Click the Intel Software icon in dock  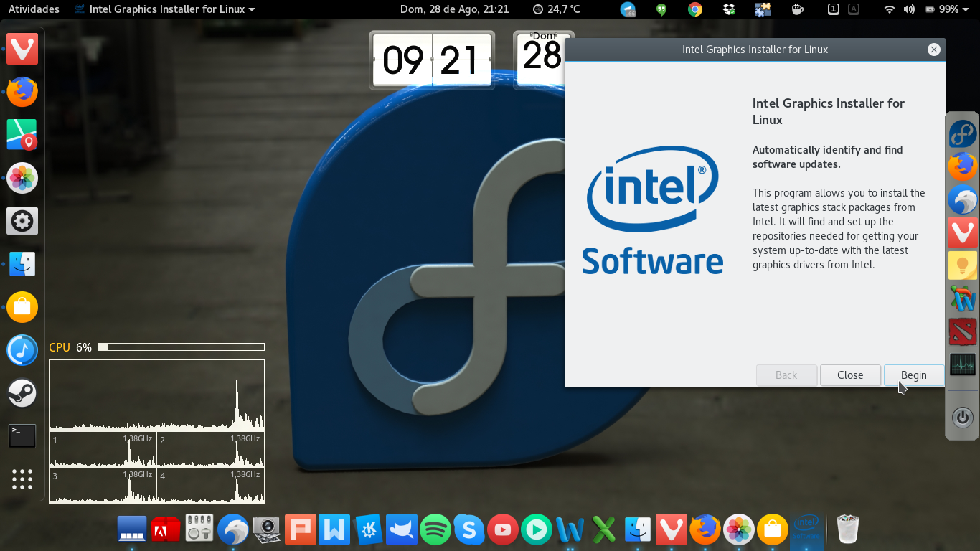(806, 529)
